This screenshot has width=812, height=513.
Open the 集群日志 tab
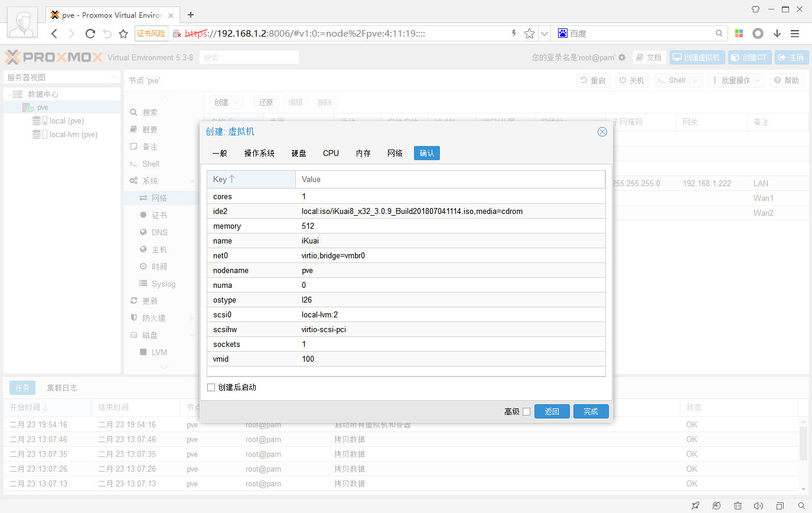(x=62, y=388)
